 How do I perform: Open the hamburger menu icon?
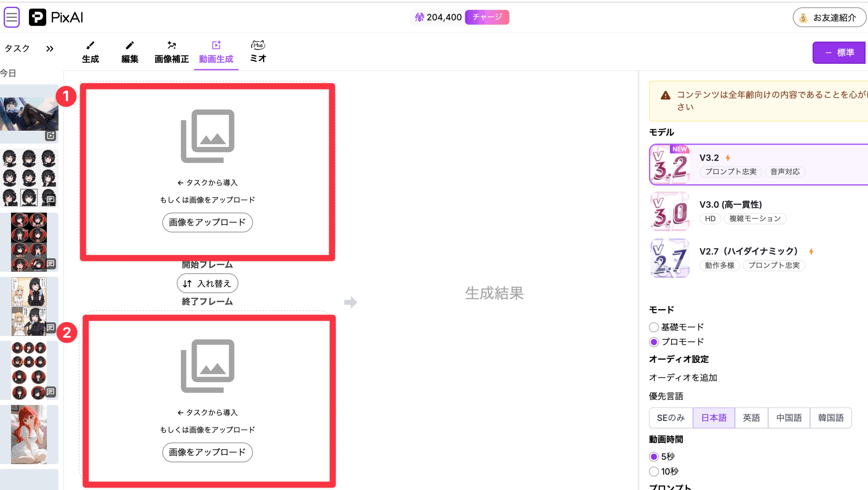[x=12, y=17]
